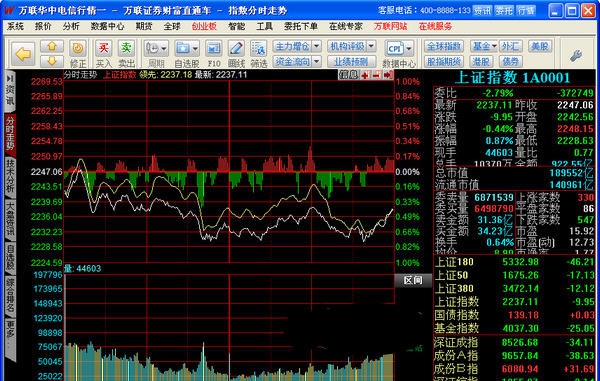This screenshot has width=600, height=381.
Task: Open the 期货 menu
Action: tap(144, 26)
